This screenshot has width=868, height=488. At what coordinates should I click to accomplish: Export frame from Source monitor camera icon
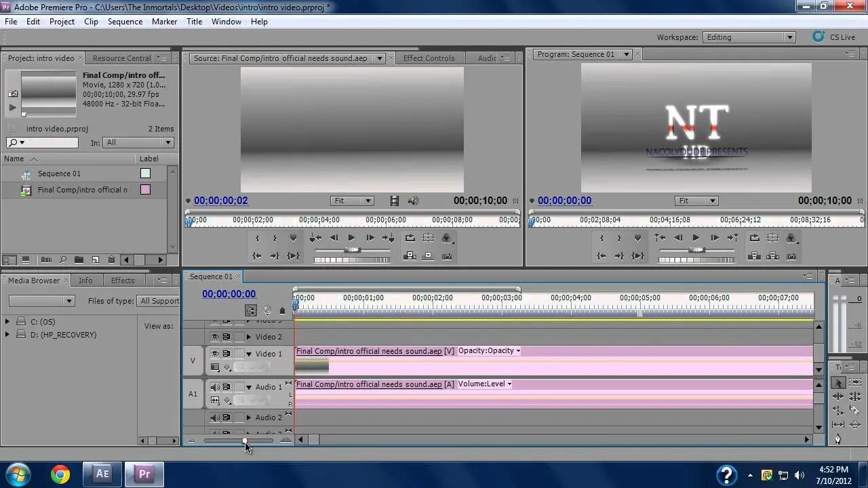pyautogui.click(x=446, y=256)
